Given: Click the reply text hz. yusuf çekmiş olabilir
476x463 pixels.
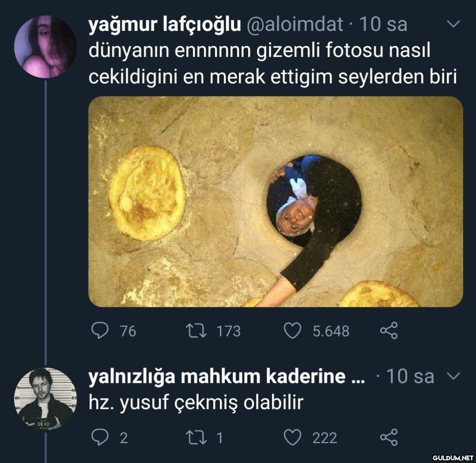Looking at the screenshot, I should tap(196, 403).
